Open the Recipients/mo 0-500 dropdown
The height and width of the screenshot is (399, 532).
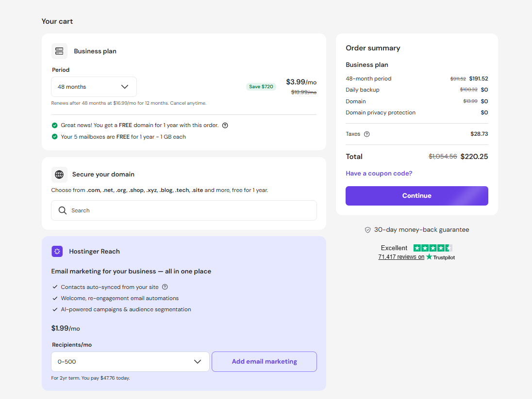pyautogui.click(x=130, y=362)
